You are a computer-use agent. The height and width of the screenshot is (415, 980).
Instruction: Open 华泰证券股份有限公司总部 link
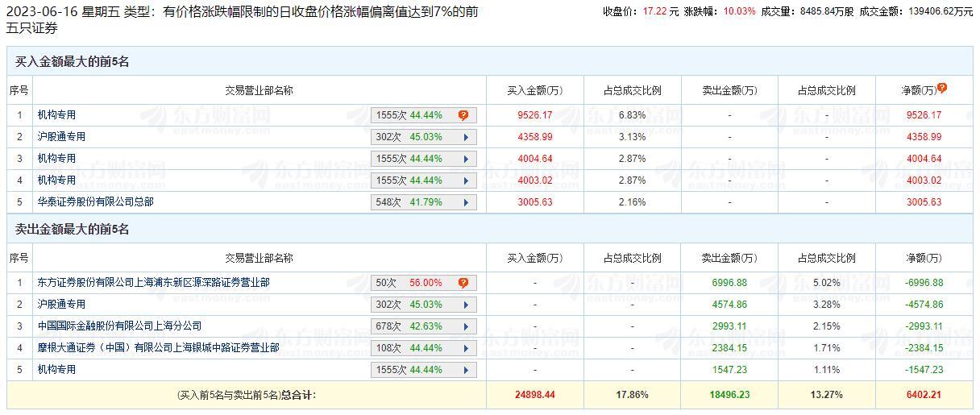(95, 201)
